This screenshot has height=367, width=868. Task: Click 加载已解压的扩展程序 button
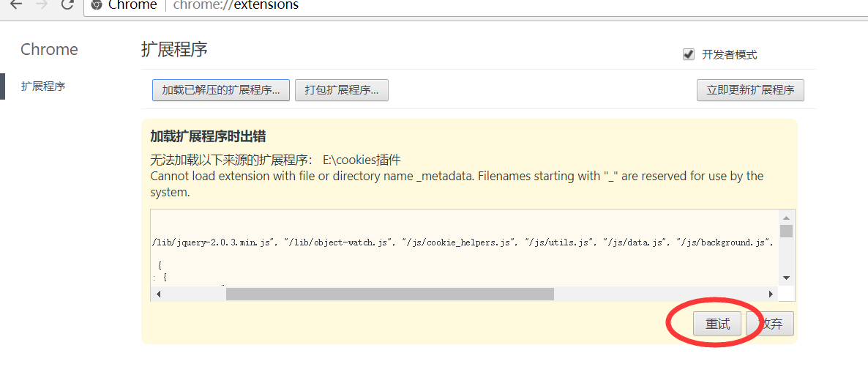[x=221, y=90]
